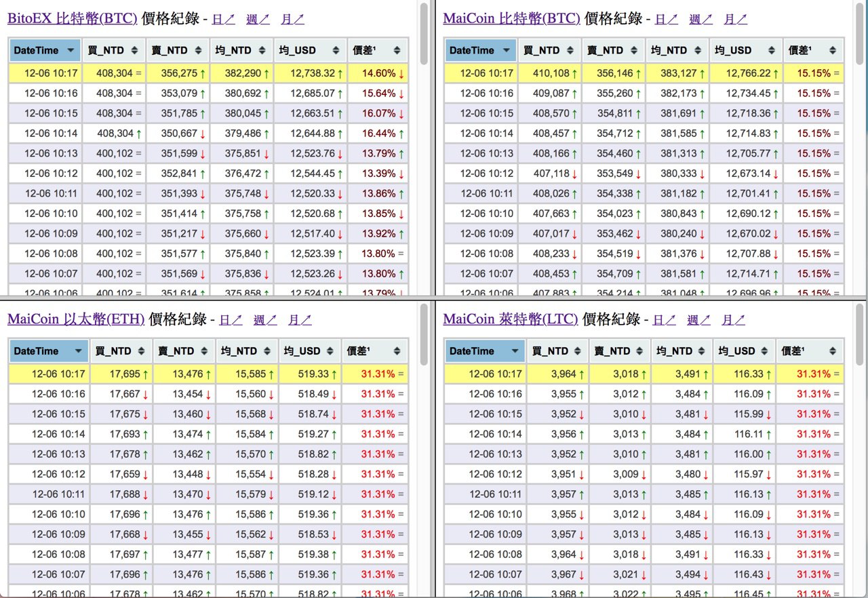Image resolution: width=868 pixels, height=598 pixels.
Task: Sort MaiCoin BTC table by 均_NTD column
Action: tap(677, 50)
